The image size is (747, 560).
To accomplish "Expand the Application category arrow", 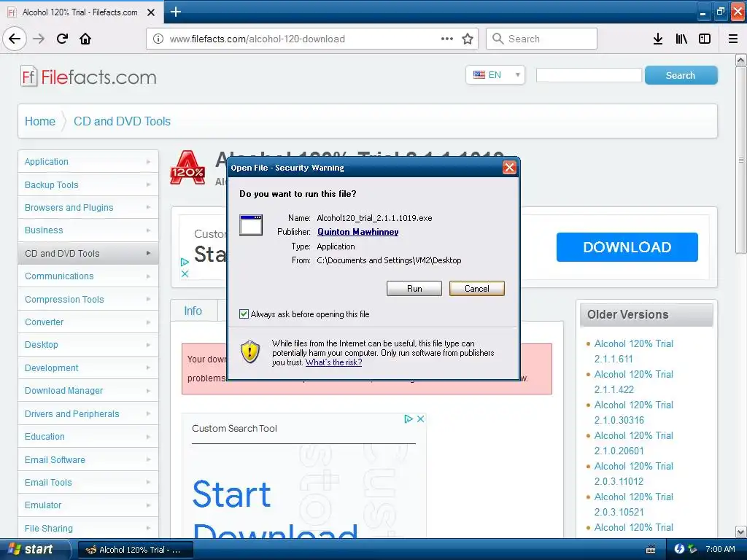I will point(149,162).
